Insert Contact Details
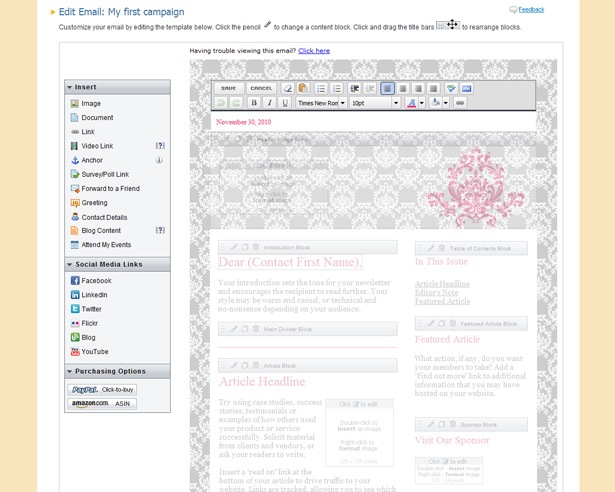Viewport: 615px width, 492px height. tap(99, 217)
